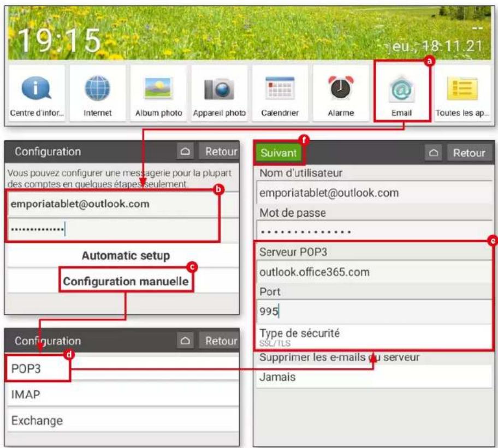This screenshot has height=448, width=498.
Task: Tap the home icon in the POP3/IMAP Configuration panel
Action: 185,341
